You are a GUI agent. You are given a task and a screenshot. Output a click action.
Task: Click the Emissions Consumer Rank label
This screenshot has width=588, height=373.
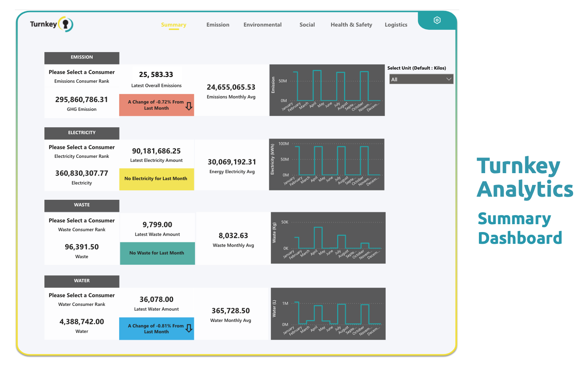[82, 81]
